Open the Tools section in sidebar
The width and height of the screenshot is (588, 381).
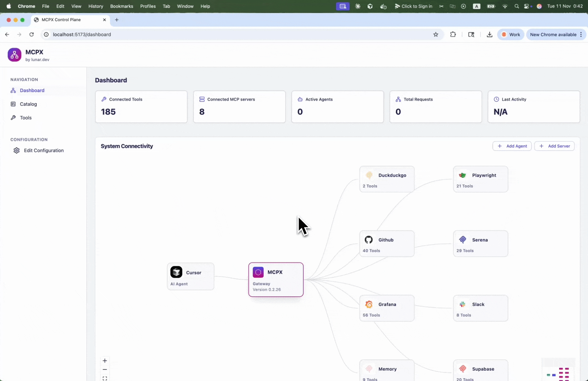tap(25, 117)
